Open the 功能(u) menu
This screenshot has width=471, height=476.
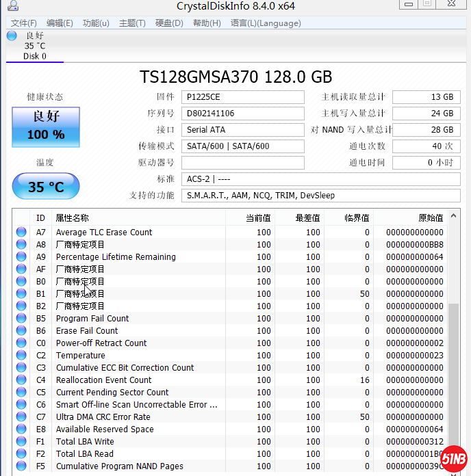pos(96,23)
